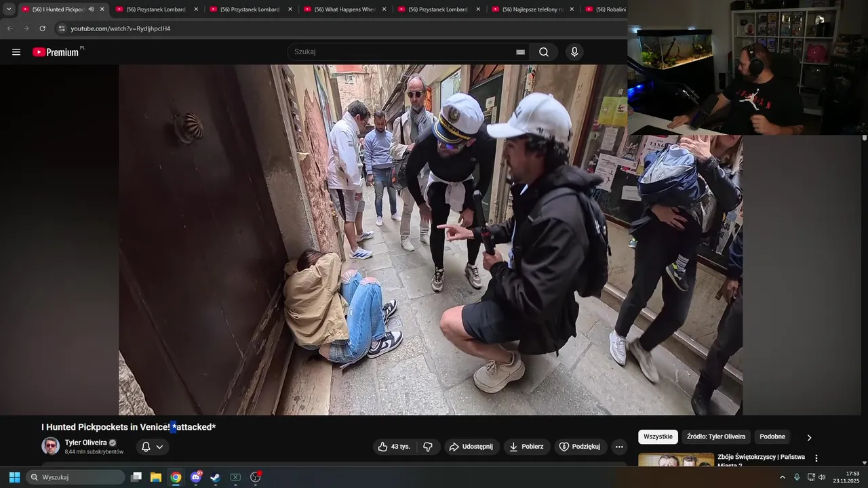Dislike the video with thumbs down
868x488 pixels.
pyautogui.click(x=428, y=447)
